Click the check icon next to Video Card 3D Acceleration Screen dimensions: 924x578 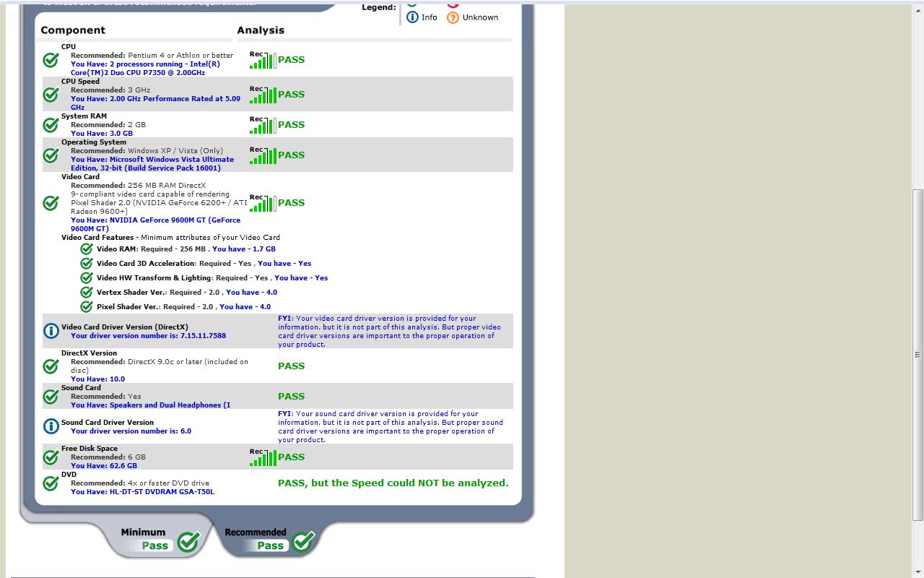coord(87,264)
